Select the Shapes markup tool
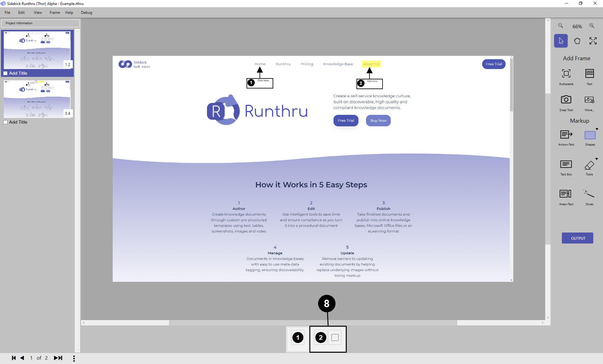Image resolution: width=603 pixels, height=364 pixels. pyautogui.click(x=590, y=135)
